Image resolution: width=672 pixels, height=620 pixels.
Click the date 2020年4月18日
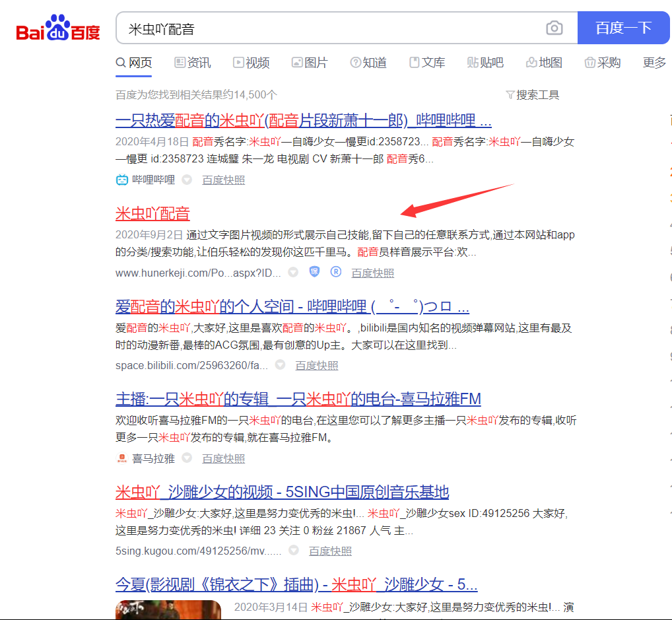tap(152, 141)
